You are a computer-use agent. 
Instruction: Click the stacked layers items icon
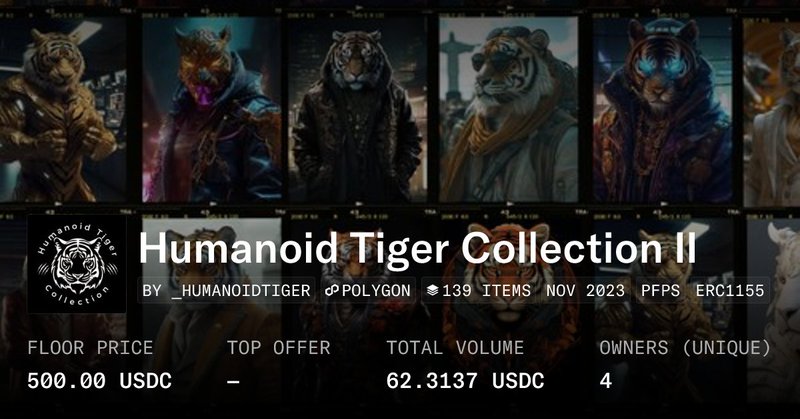pos(432,290)
